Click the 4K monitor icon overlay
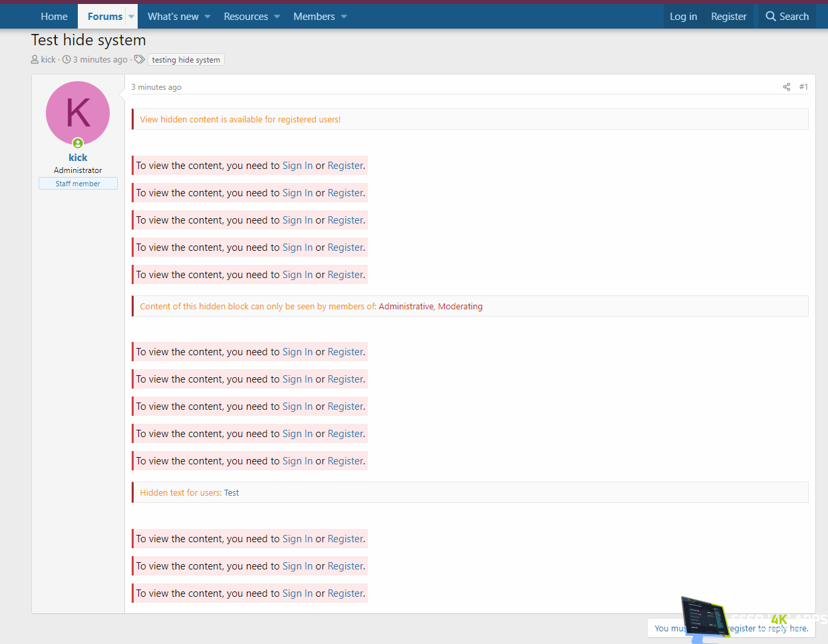The image size is (828, 644). coord(705,619)
